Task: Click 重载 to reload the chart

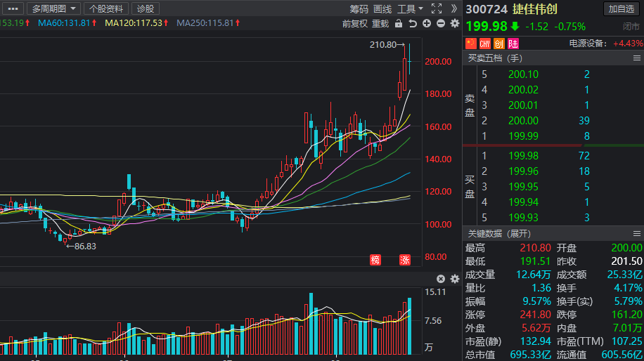Action: pos(380,24)
